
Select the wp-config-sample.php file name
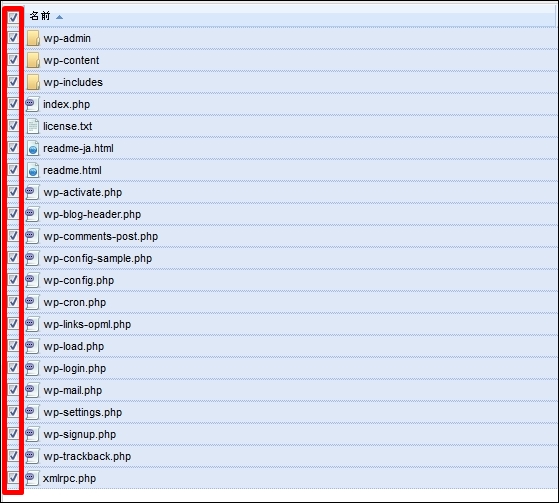98,259
